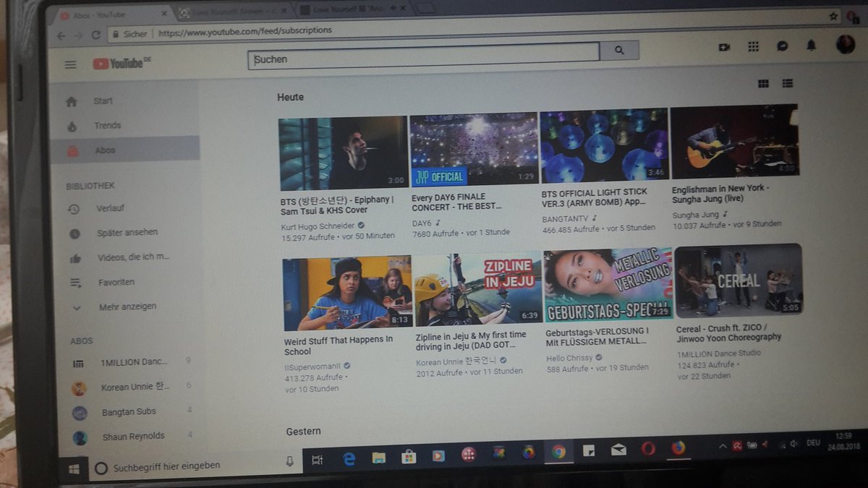Open Englishman in New York thumbnail
Viewport: 868px width, 488px height.
pos(734,141)
